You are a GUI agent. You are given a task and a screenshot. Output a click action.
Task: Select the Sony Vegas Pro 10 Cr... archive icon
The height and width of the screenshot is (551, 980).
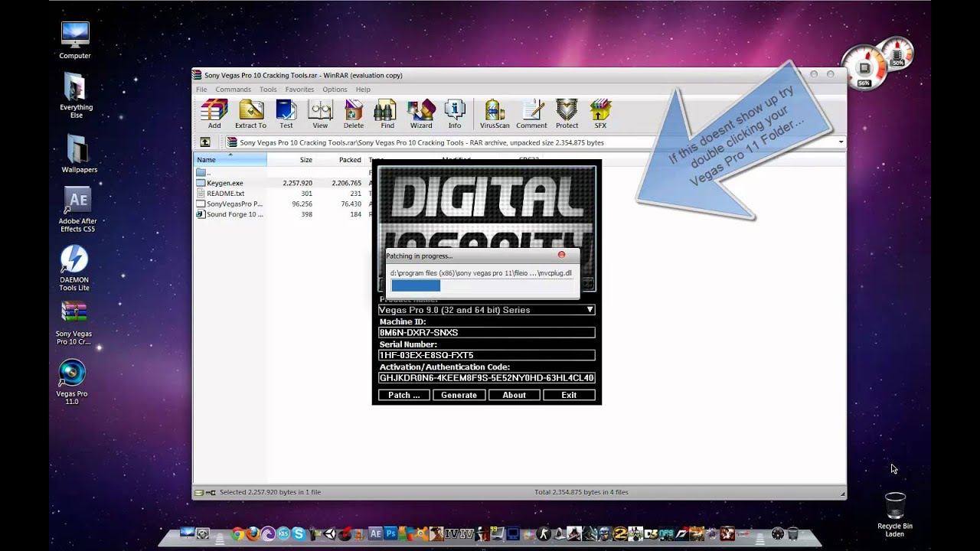(74, 322)
